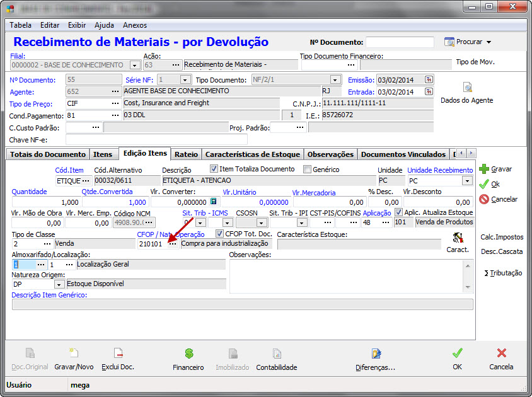Screen dimensions: 532x397
Task: Click the Caract. characteristics icon
Action: 458,238
